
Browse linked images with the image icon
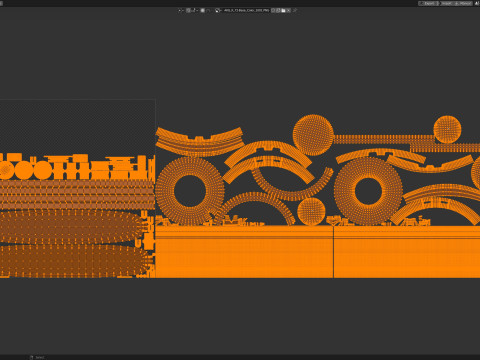point(218,10)
